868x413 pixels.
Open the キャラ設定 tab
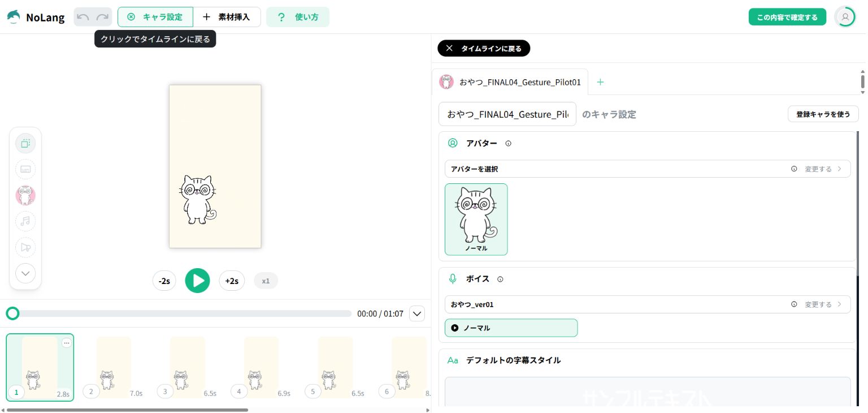[155, 17]
